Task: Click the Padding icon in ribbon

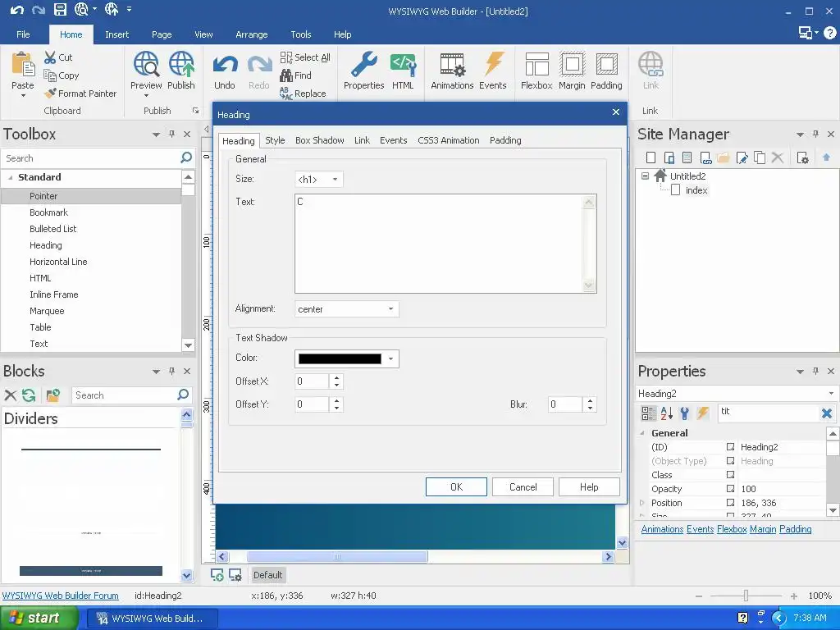Action: (606, 64)
